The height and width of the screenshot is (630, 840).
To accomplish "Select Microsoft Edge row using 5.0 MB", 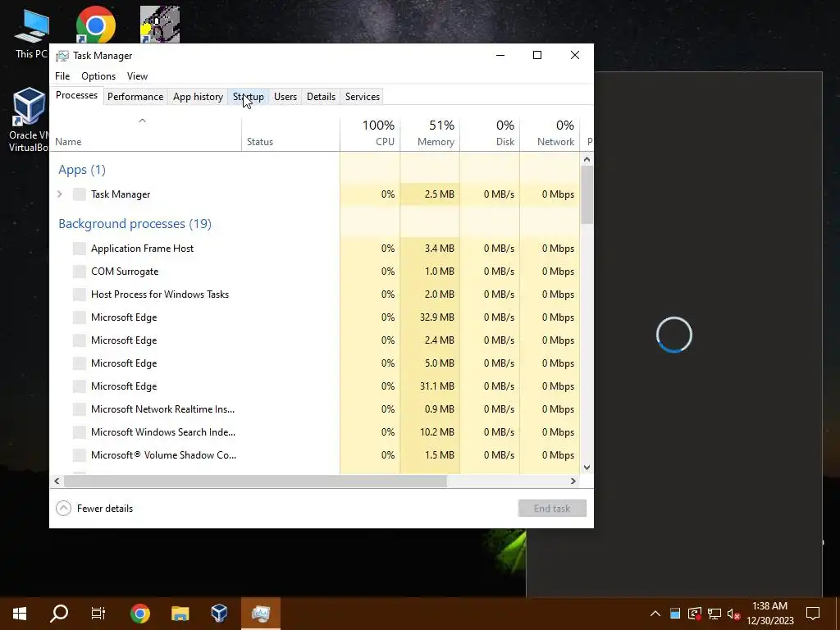I will (315, 363).
